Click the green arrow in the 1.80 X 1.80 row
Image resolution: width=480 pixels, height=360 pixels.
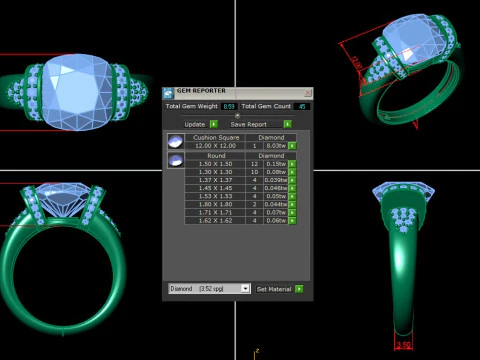point(292,204)
